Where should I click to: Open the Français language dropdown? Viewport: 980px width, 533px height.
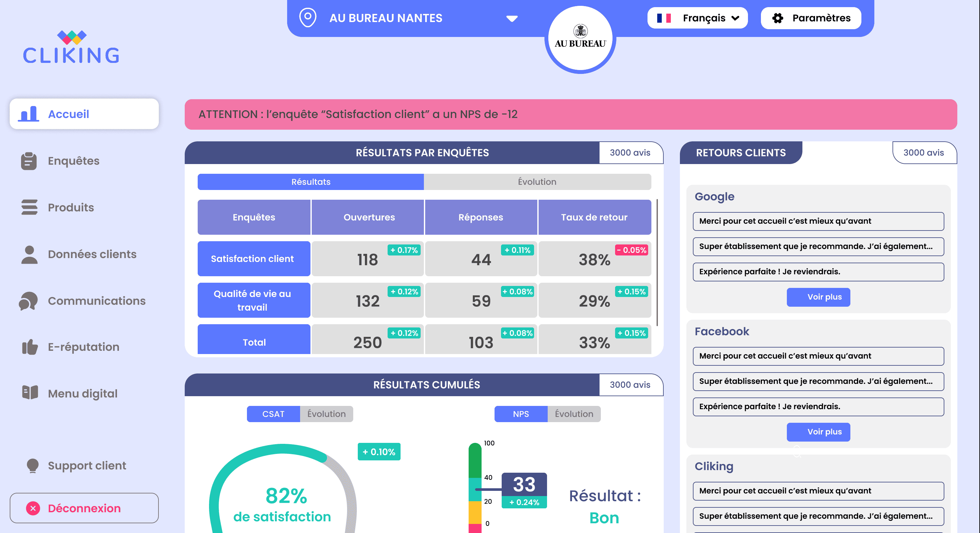pyautogui.click(x=697, y=18)
